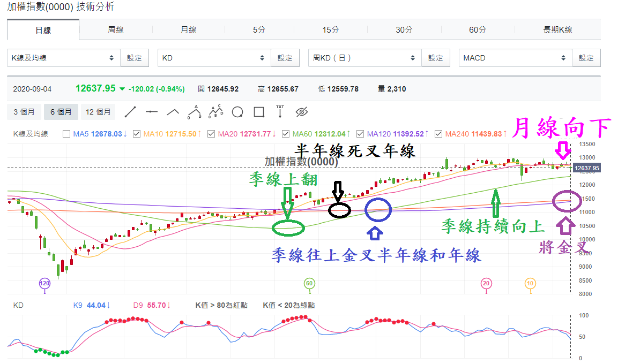The width and height of the screenshot is (640, 364).
Task: Switch to the 15分 tab
Action: [x=331, y=30]
